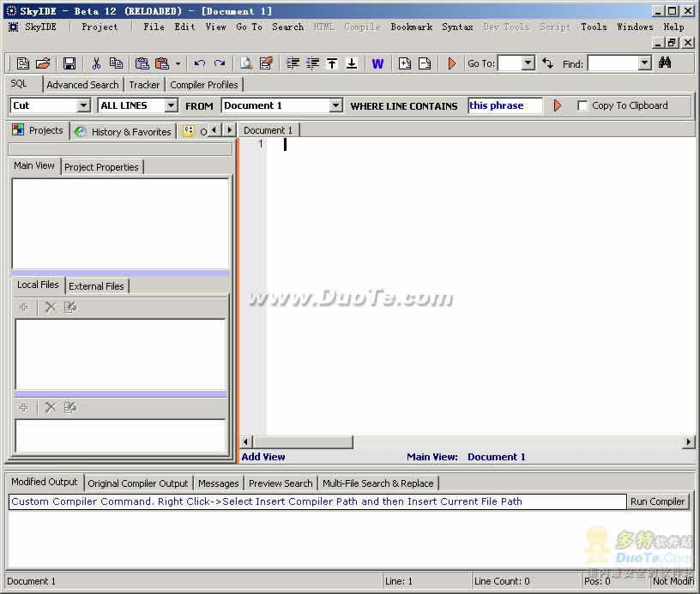Viewport: 700px width, 594px height.
Task: Indent lines using the first indent icon
Action: [293, 63]
